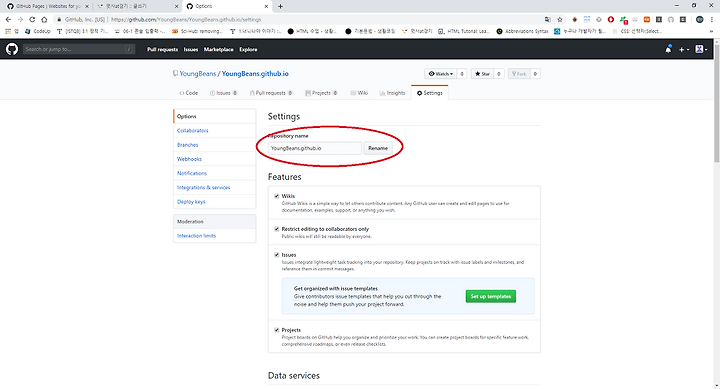Viewport: 720px width, 389px height.
Task: Open the create new plus dropdown
Action: (684, 49)
